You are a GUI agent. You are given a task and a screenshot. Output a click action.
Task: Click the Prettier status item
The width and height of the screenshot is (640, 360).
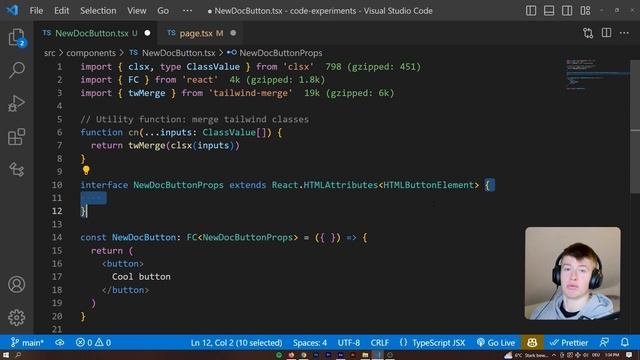point(569,342)
